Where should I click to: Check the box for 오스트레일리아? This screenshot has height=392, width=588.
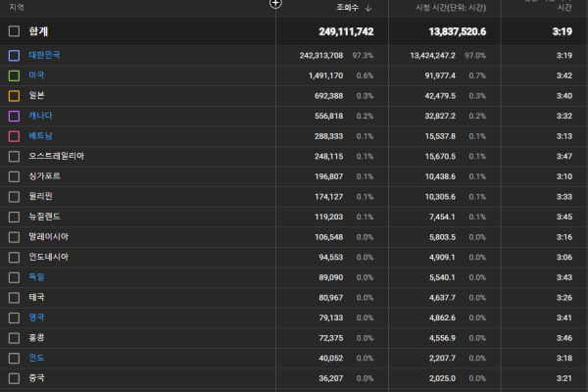pos(14,156)
